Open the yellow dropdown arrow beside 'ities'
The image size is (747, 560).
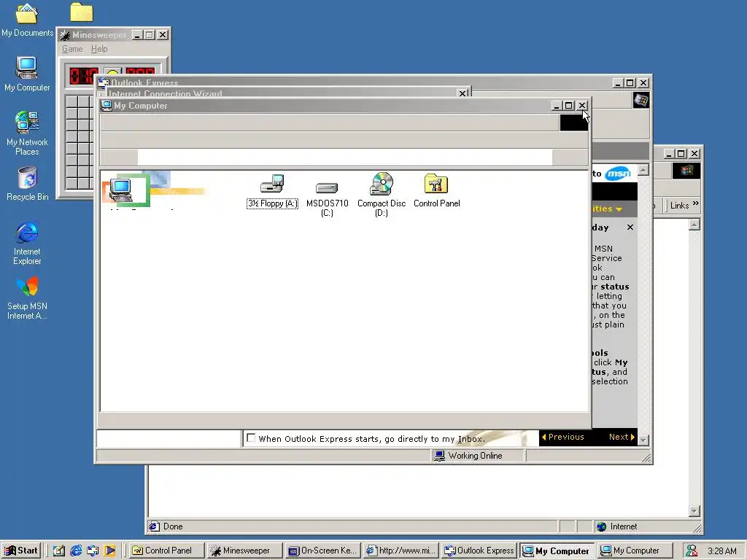pos(619,209)
